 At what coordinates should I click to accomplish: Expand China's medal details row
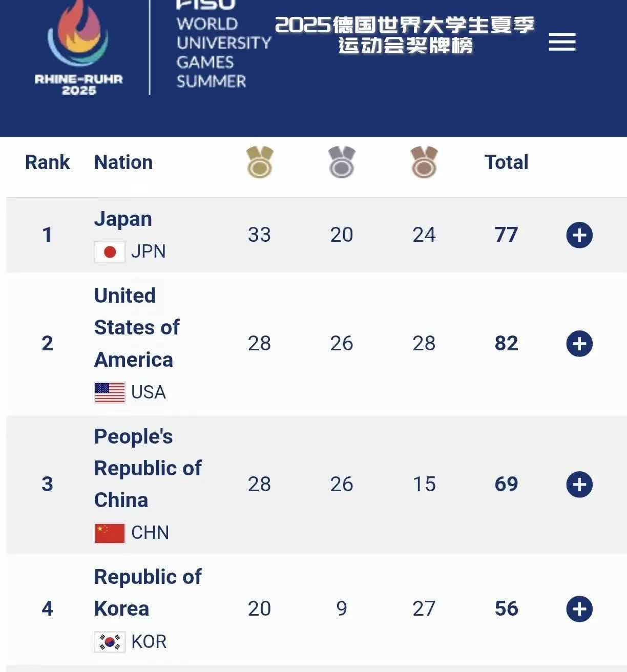(x=579, y=485)
